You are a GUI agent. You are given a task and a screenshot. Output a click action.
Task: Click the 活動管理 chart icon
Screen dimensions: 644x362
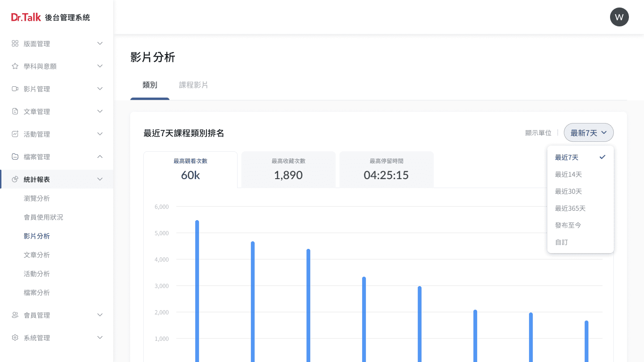pos(15,134)
